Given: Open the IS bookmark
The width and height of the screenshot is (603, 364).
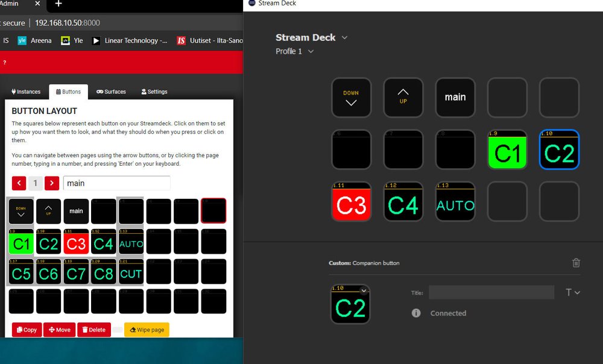Looking at the screenshot, I should click(6, 40).
